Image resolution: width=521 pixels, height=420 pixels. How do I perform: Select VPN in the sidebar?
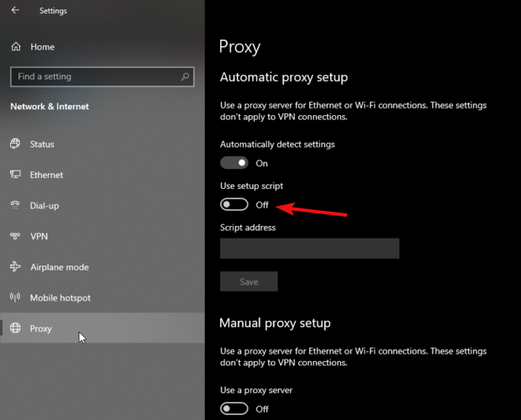39,237
